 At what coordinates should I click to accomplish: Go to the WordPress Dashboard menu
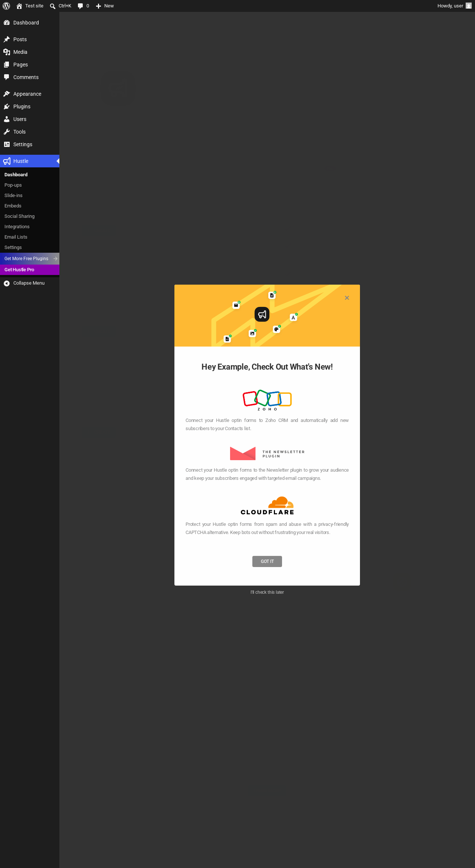click(x=30, y=23)
